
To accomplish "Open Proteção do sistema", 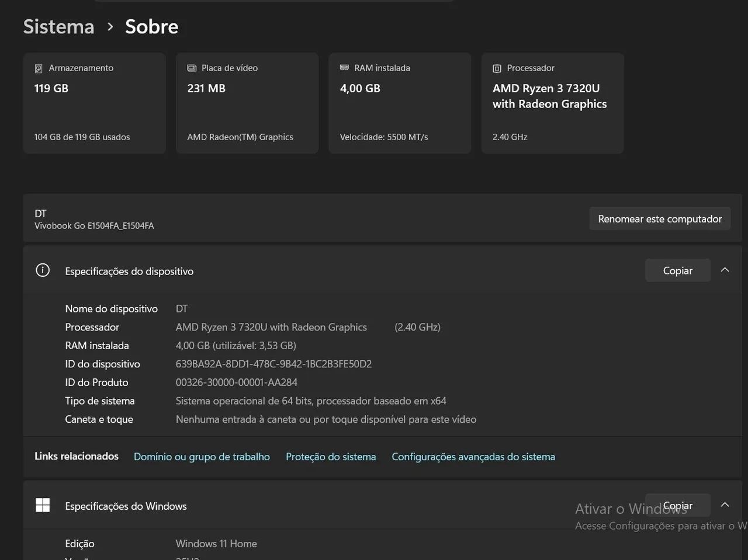I will (x=331, y=457).
